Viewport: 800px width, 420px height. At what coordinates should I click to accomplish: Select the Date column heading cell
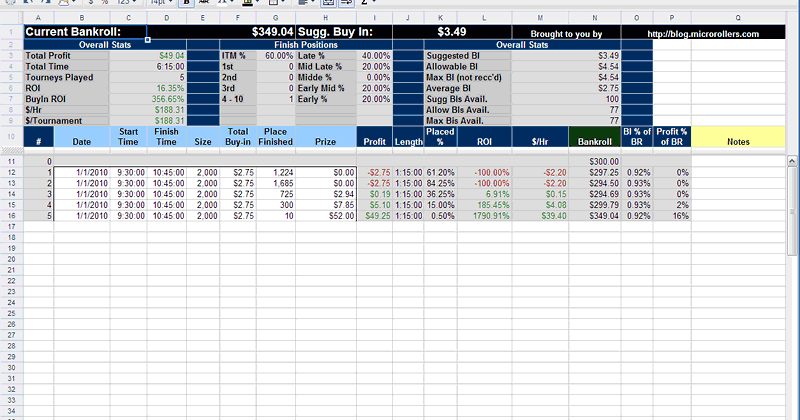[82, 137]
